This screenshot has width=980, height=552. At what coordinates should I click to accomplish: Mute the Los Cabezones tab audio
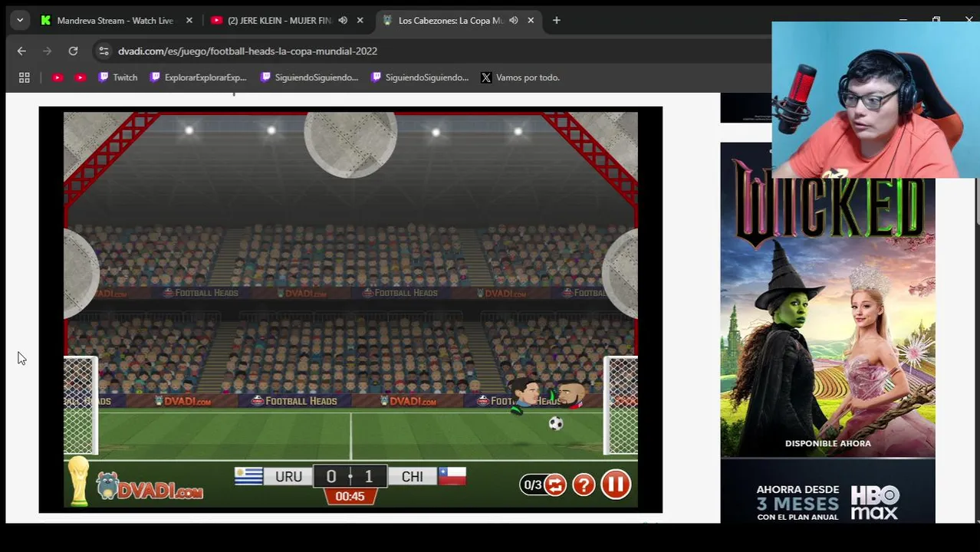tap(513, 21)
